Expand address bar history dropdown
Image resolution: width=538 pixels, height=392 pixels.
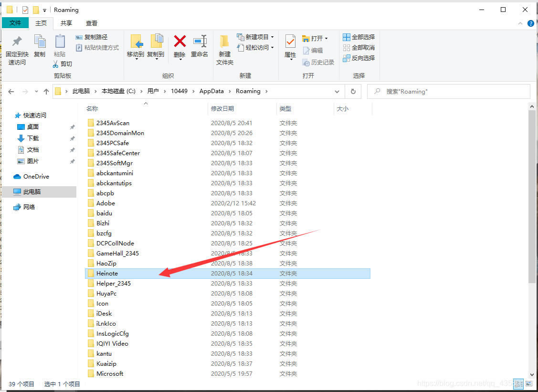[x=337, y=92]
